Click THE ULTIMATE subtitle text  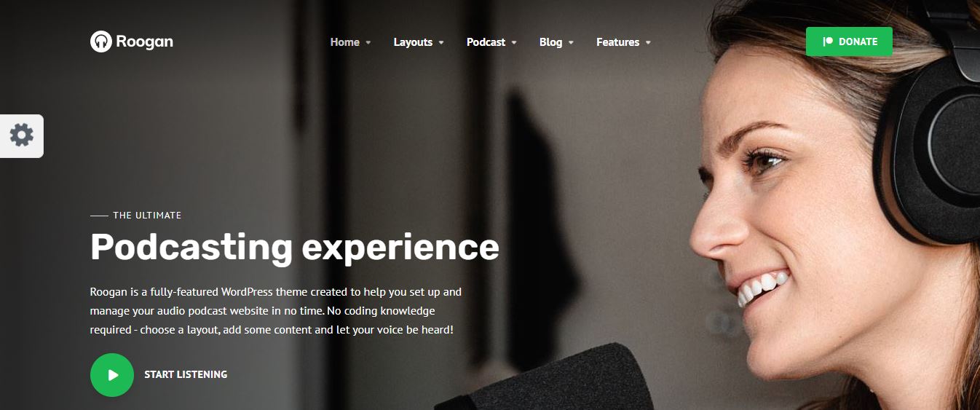click(147, 216)
